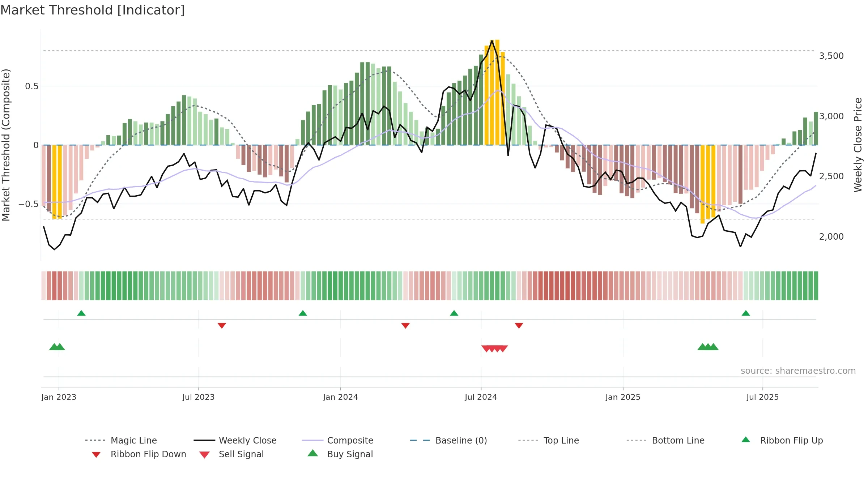Toggle the Ribbon Flip Up legend entry
This screenshot has height=488, width=868.
(782, 440)
